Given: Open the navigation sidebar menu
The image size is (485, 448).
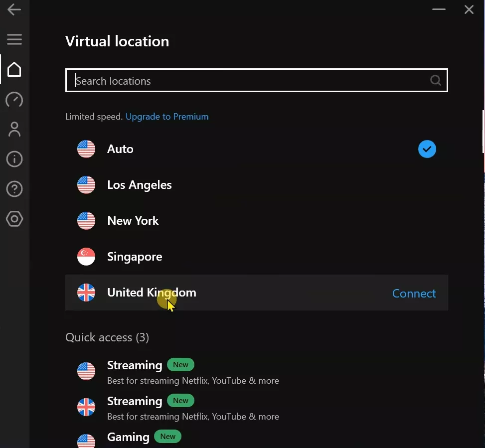Looking at the screenshot, I should point(14,39).
